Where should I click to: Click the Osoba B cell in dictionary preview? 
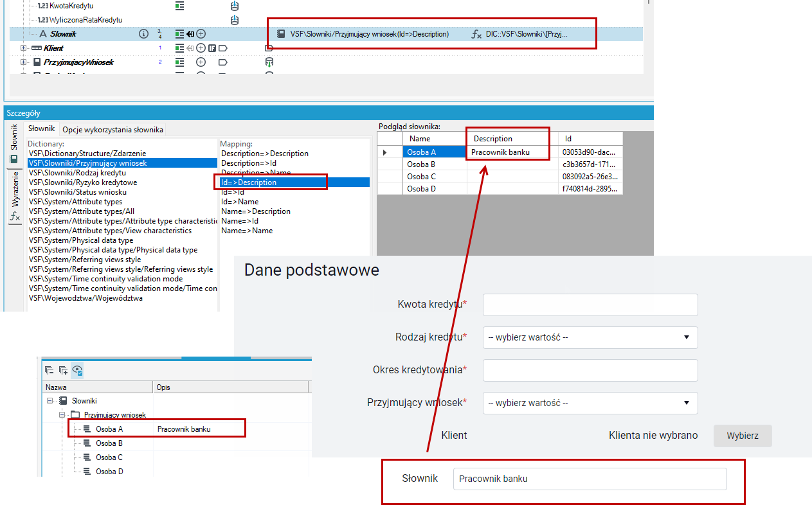pos(435,164)
